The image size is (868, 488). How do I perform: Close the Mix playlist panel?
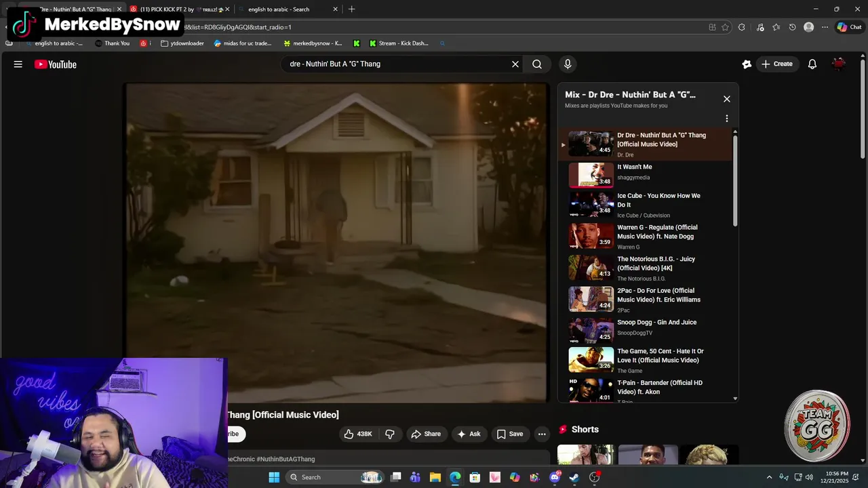pyautogui.click(x=727, y=99)
